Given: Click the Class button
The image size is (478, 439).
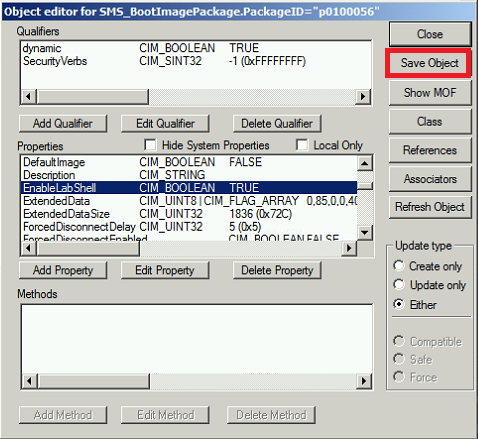Looking at the screenshot, I should [430, 122].
